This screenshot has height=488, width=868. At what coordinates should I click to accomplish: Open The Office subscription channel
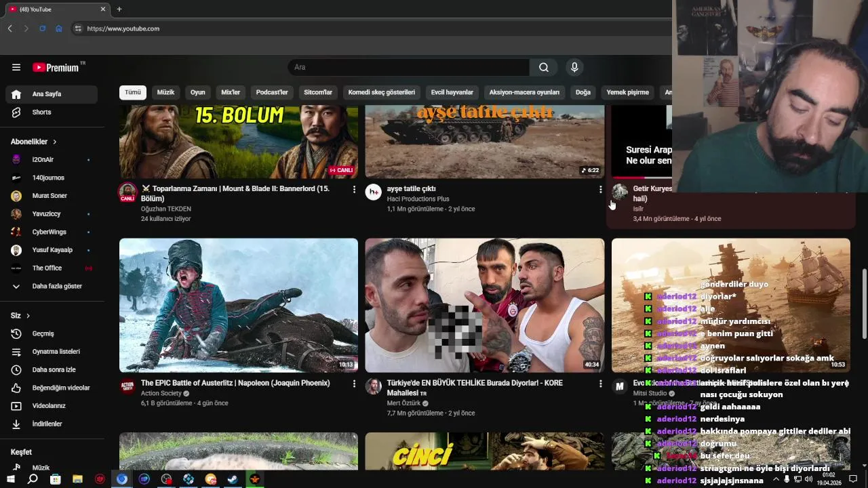coord(52,268)
